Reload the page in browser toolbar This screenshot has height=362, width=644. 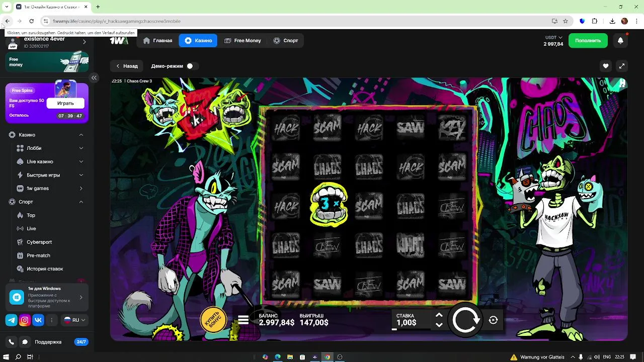pyautogui.click(x=31, y=21)
